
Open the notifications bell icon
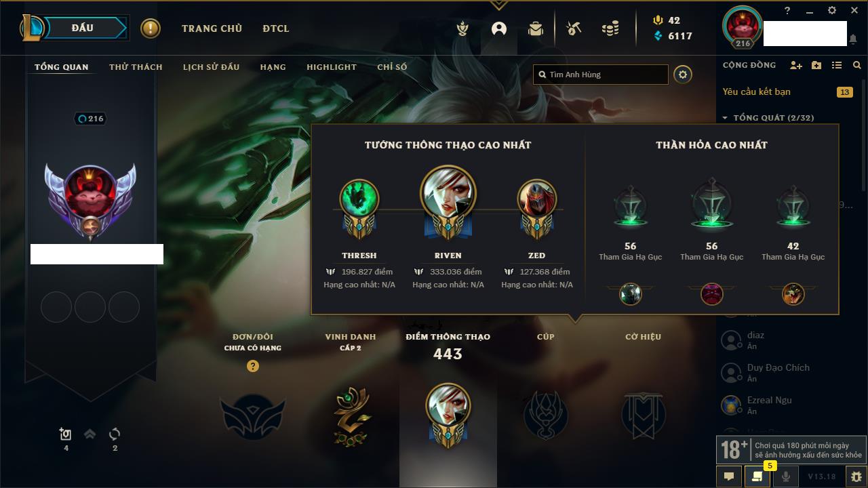click(853, 39)
